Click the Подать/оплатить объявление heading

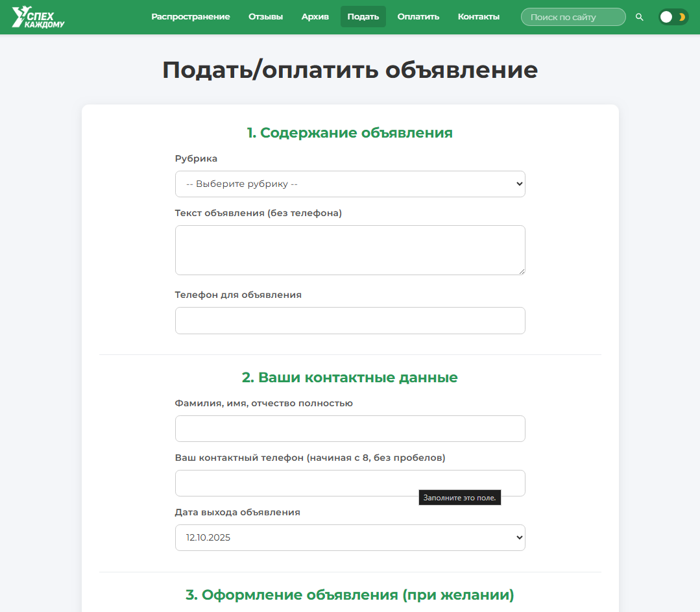[x=350, y=69]
